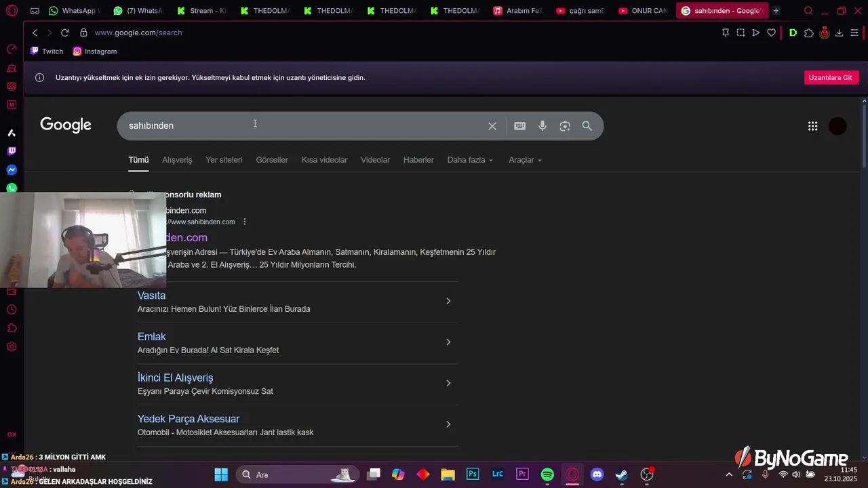This screenshot has height=488, width=868.
Task: Switch to the Haberler search tab
Action: pyautogui.click(x=418, y=160)
